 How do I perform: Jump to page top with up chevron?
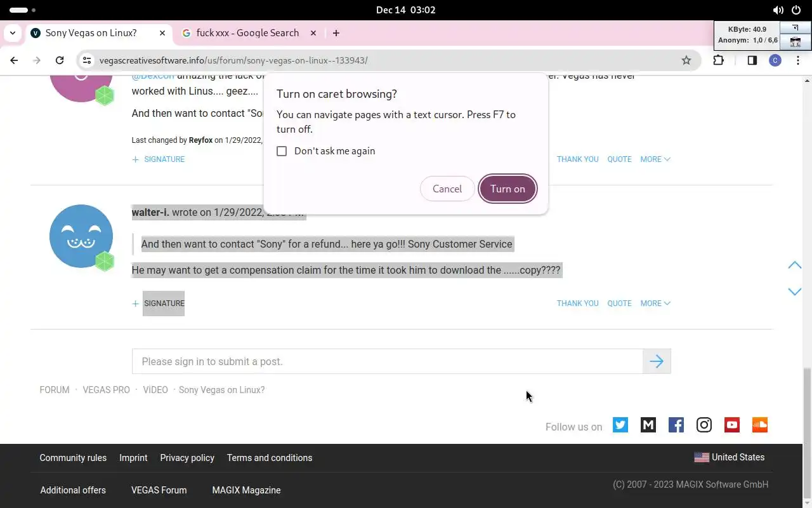point(794,265)
